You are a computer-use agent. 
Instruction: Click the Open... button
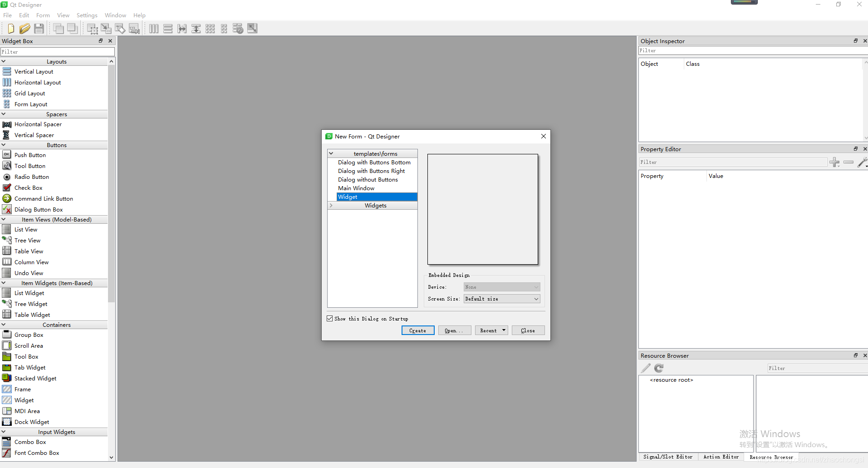click(x=454, y=330)
